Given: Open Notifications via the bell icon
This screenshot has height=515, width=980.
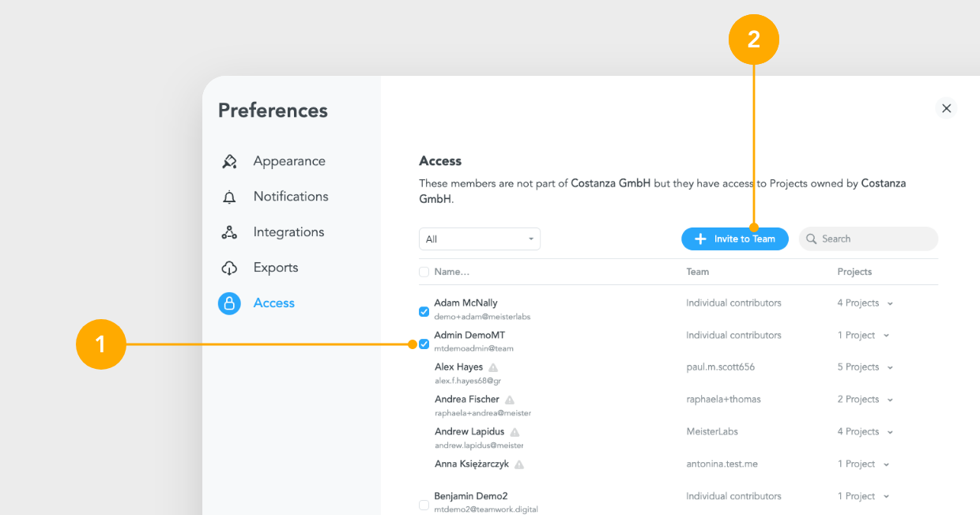Looking at the screenshot, I should (229, 196).
